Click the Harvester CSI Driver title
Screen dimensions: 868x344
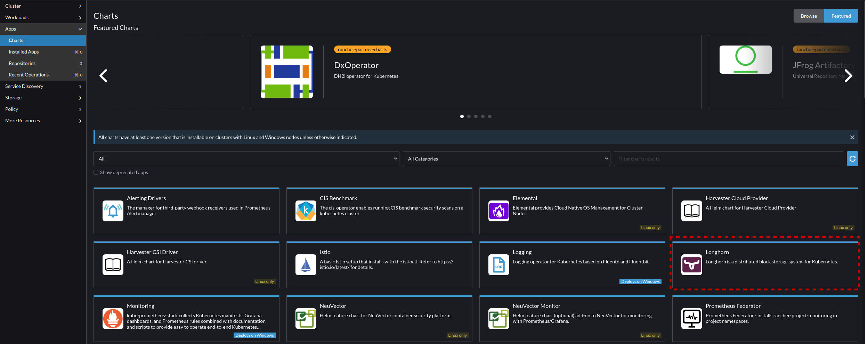[152, 252]
